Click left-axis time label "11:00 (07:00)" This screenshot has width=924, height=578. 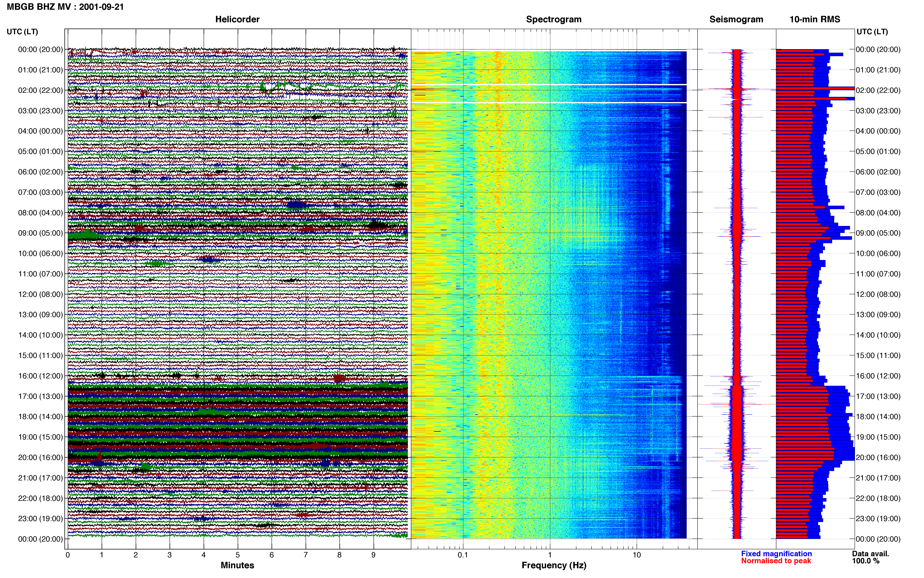(x=41, y=274)
